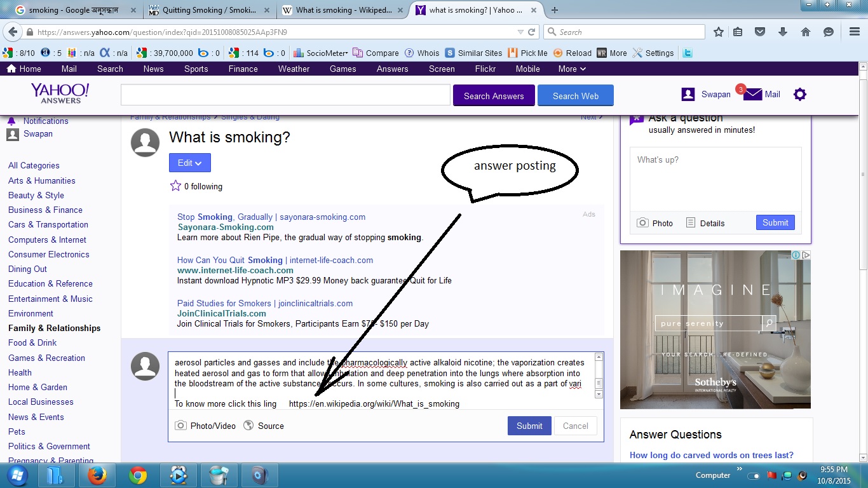Screen dimensions: 868x488
Task: Go back using the back arrow button
Action: point(13,32)
